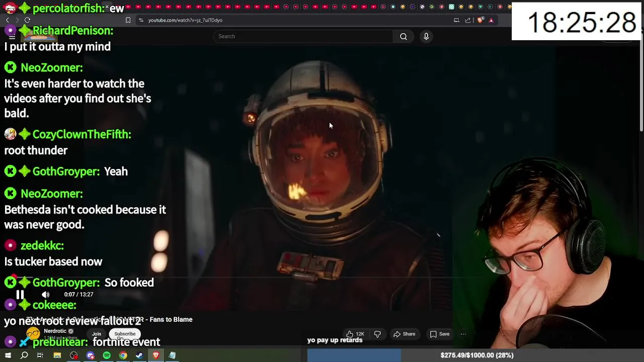This screenshot has height=362, width=644.
Task: Switch to Brave browser in the taskbar
Action: pos(156,355)
